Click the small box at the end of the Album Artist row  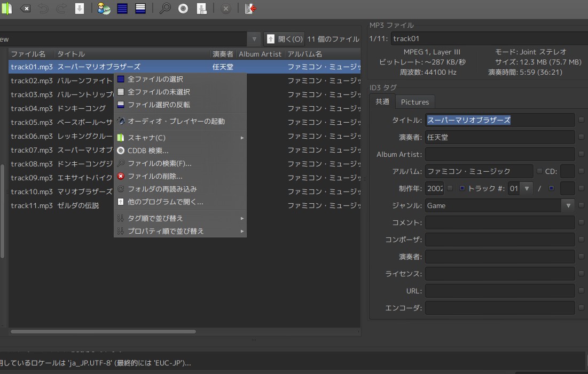point(581,154)
